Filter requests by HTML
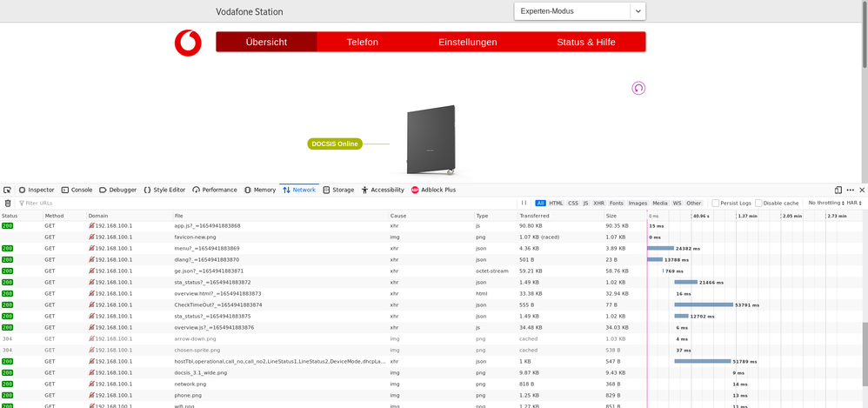Image resolution: width=868 pixels, height=408 pixels. [556, 204]
